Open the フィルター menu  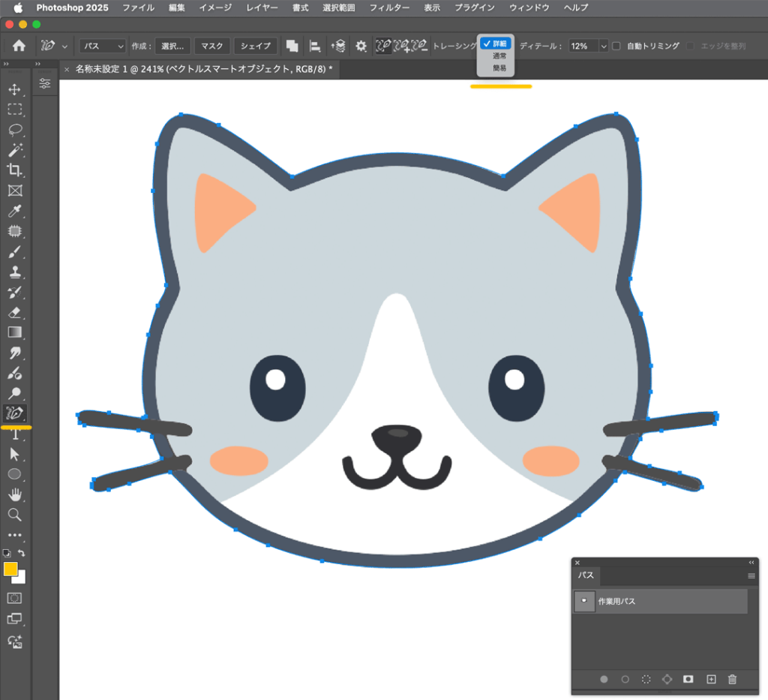tap(389, 8)
